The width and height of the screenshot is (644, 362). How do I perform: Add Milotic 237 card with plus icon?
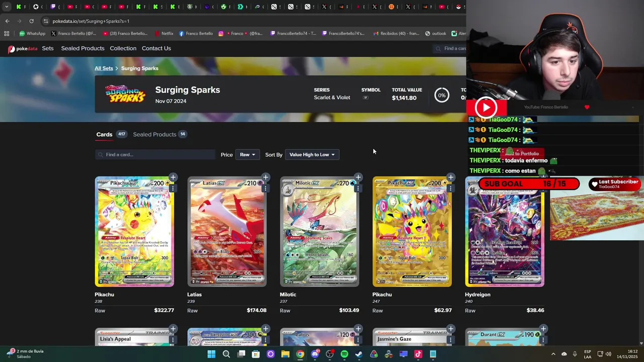point(358,177)
